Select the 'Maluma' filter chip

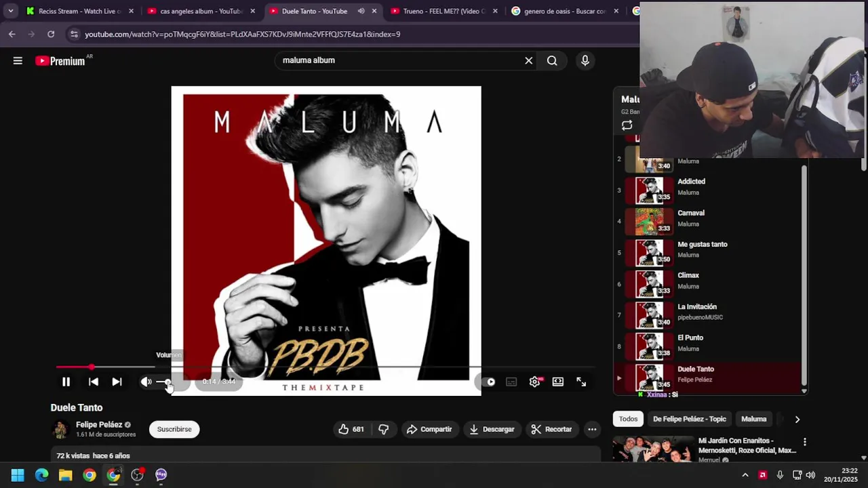pyautogui.click(x=753, y=419)
